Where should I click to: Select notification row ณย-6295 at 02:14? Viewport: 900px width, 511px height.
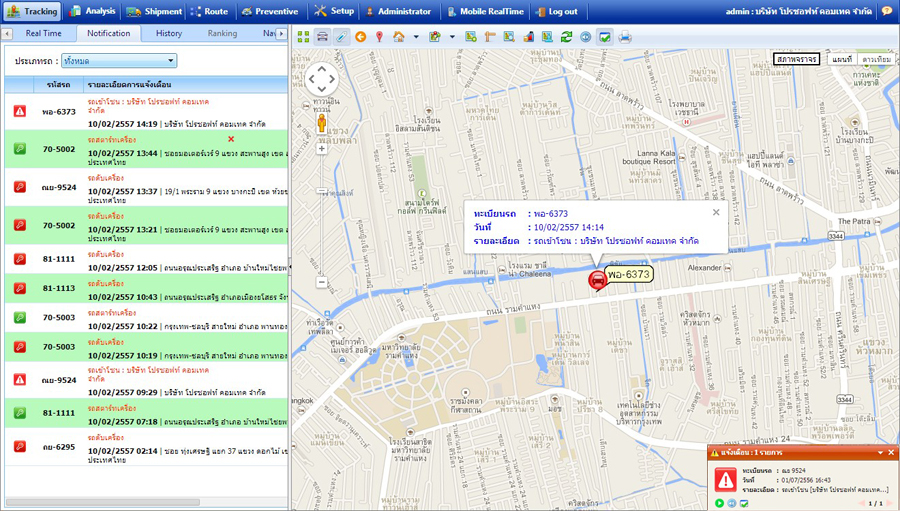point(146,447)
